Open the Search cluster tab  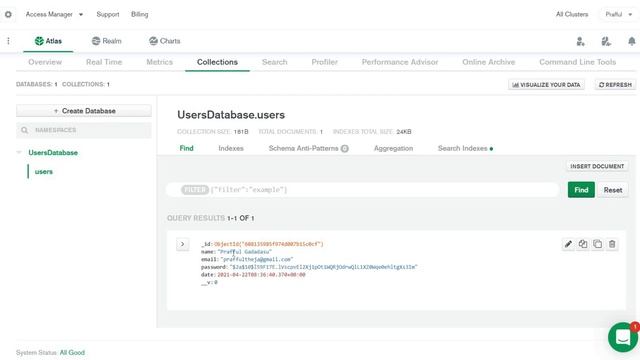coord(275,62)
